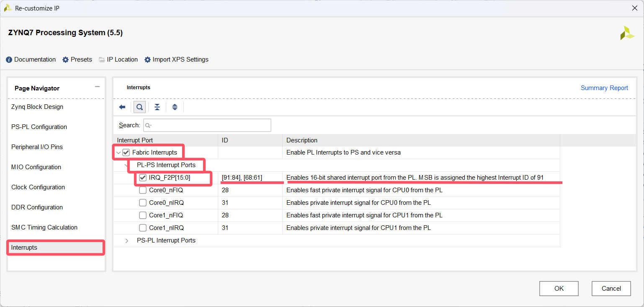Open MIO Configuration page
Screen dimensions: 644x307
[x=36, y=167]
